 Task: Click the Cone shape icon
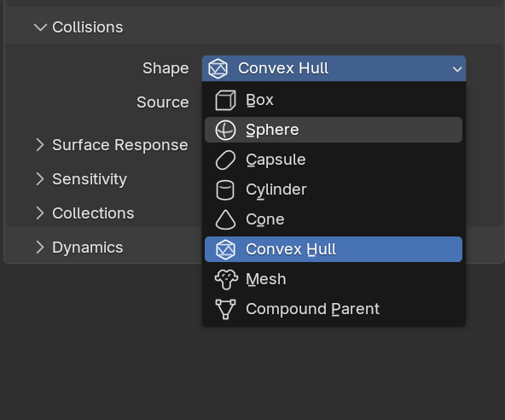225,220
